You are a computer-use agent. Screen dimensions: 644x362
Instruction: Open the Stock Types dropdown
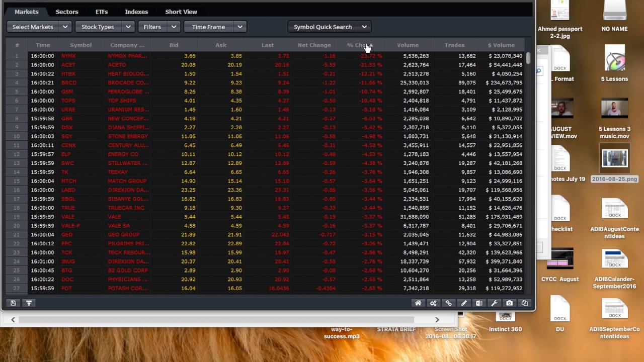[105, 27]
